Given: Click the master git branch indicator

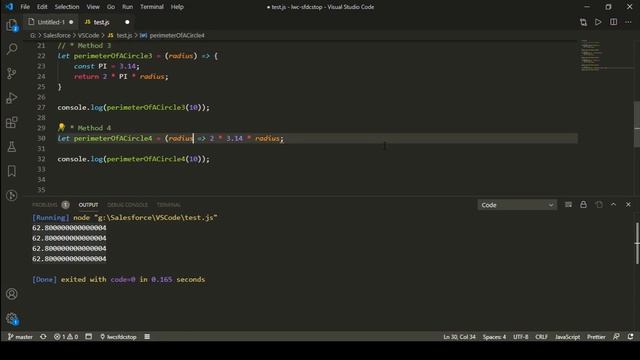Looking at the screenshot, I should 20,337.
